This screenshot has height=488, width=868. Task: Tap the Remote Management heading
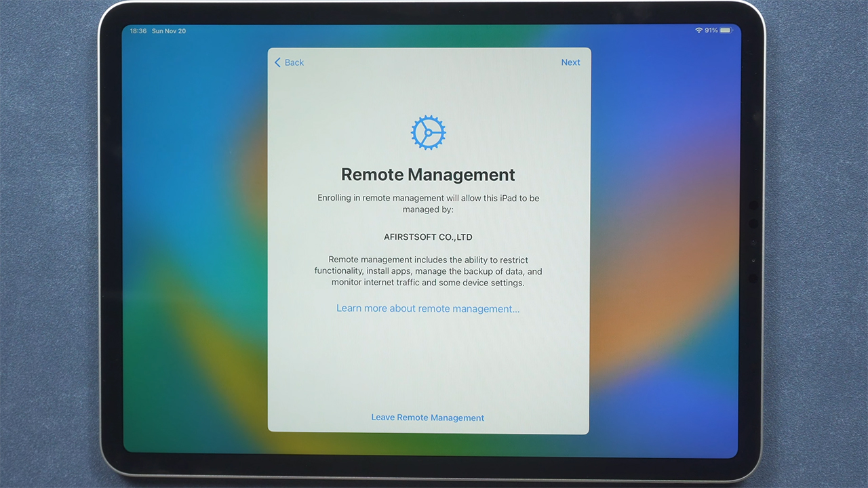[x=428, y=175]
